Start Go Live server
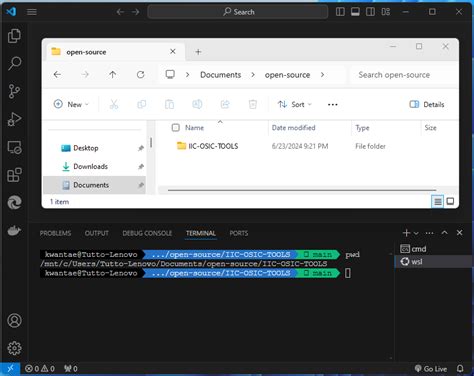The height and width of the screenshot is (376, 474). pos(431,369)
